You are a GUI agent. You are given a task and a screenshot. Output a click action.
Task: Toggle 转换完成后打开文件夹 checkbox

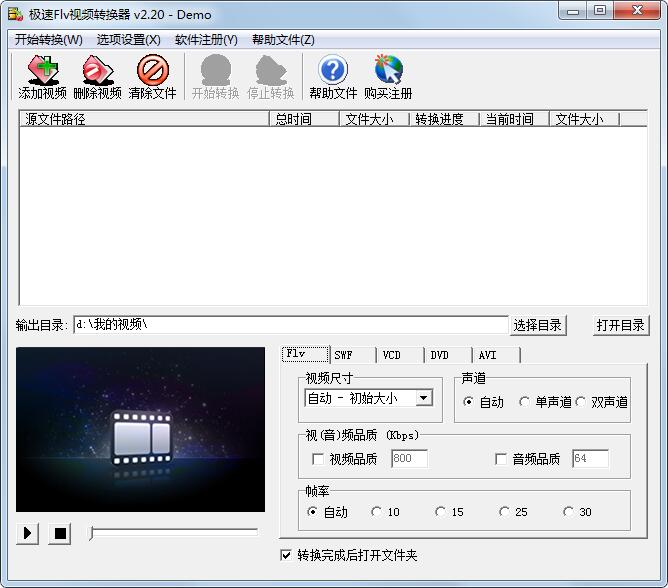click(286, 555)
